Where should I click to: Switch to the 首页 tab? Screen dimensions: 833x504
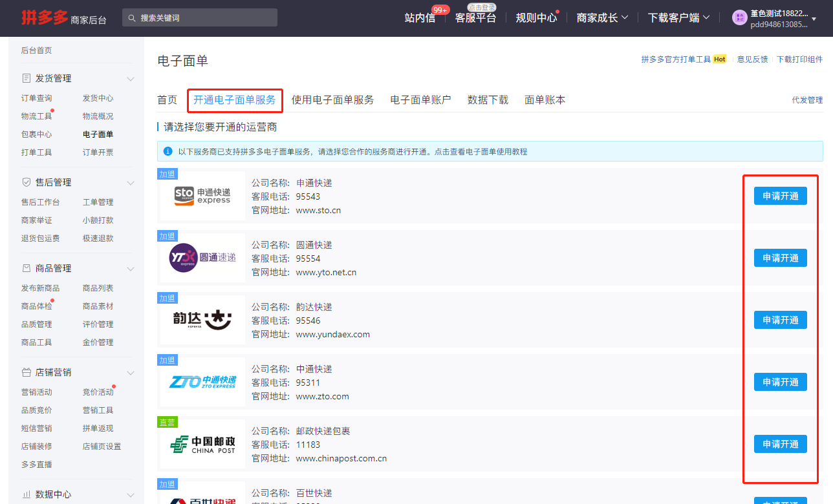click(x=168, y=100)
